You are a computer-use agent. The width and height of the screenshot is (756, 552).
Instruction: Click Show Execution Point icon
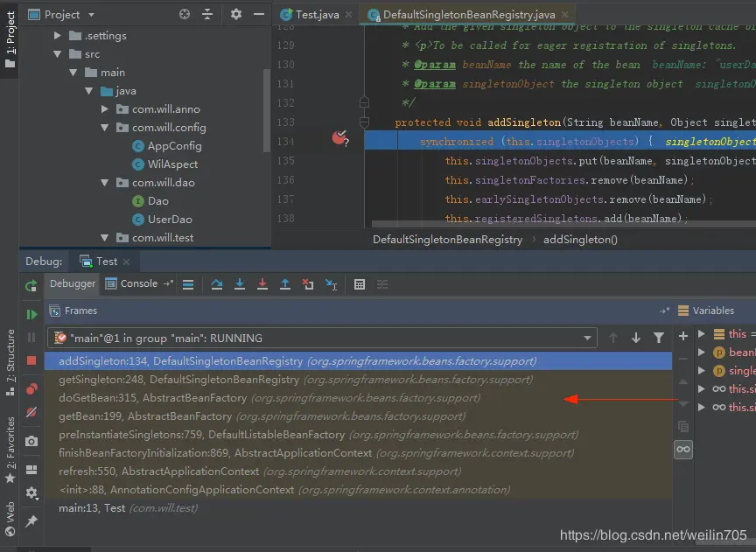click(188, 284)
